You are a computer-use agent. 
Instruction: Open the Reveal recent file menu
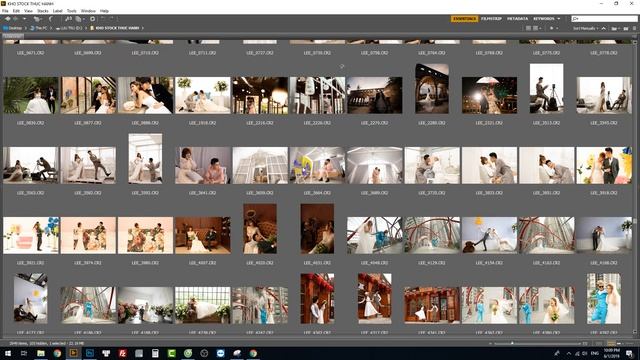[x=37, y=19]
